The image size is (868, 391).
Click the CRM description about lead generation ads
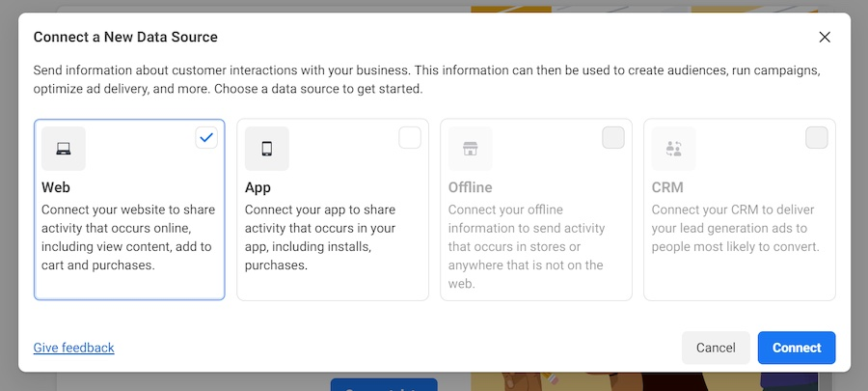pos(735,228)
